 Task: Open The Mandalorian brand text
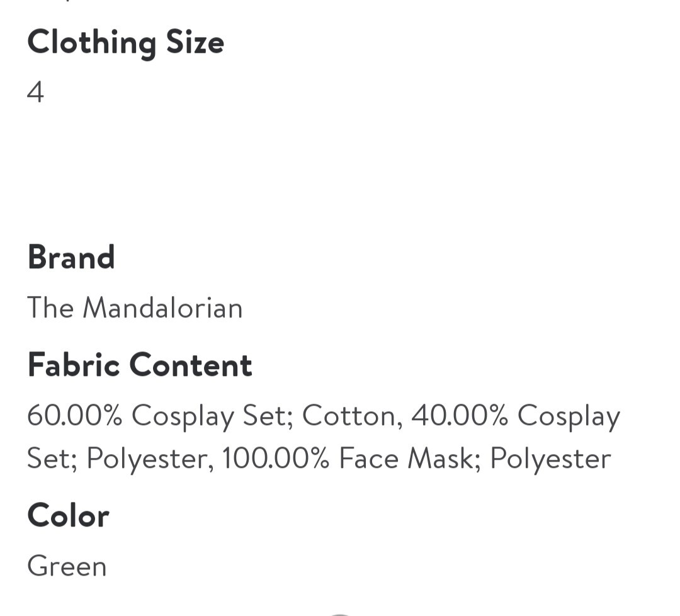point(135,308)
